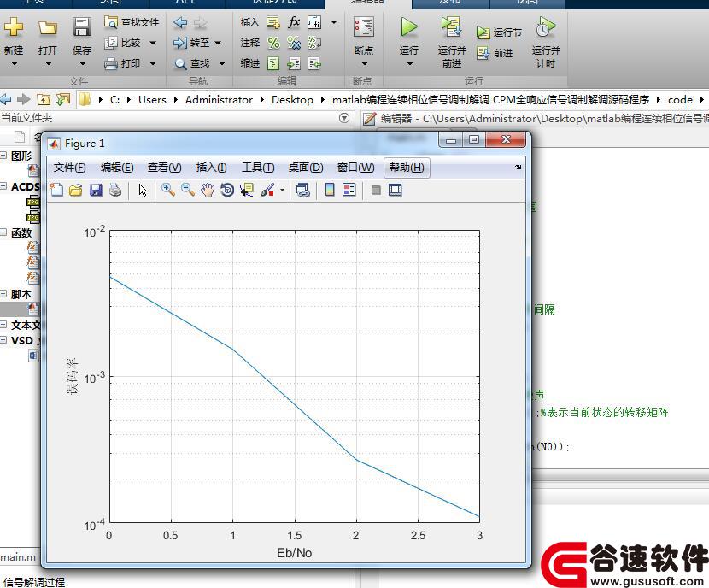Open Figure 1 文件(F) menu
Screen dimensions: 709x588
pos(70,168)
